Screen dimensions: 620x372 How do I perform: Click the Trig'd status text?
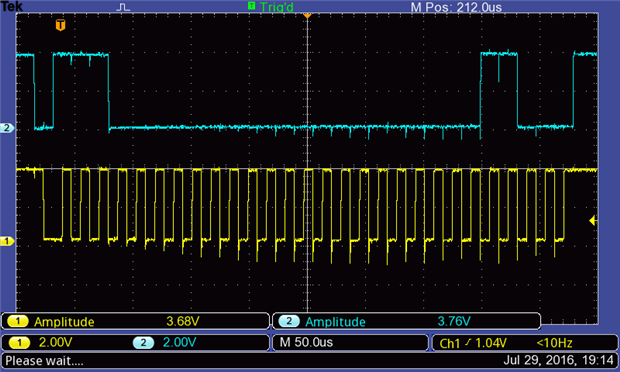pyautogui.click(x=276, y=7)
